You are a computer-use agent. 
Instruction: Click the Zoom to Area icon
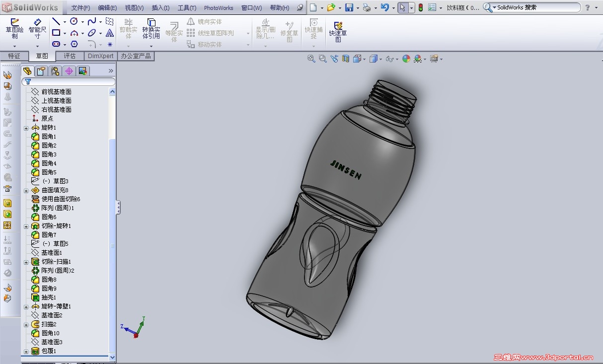tap(323, 59)
